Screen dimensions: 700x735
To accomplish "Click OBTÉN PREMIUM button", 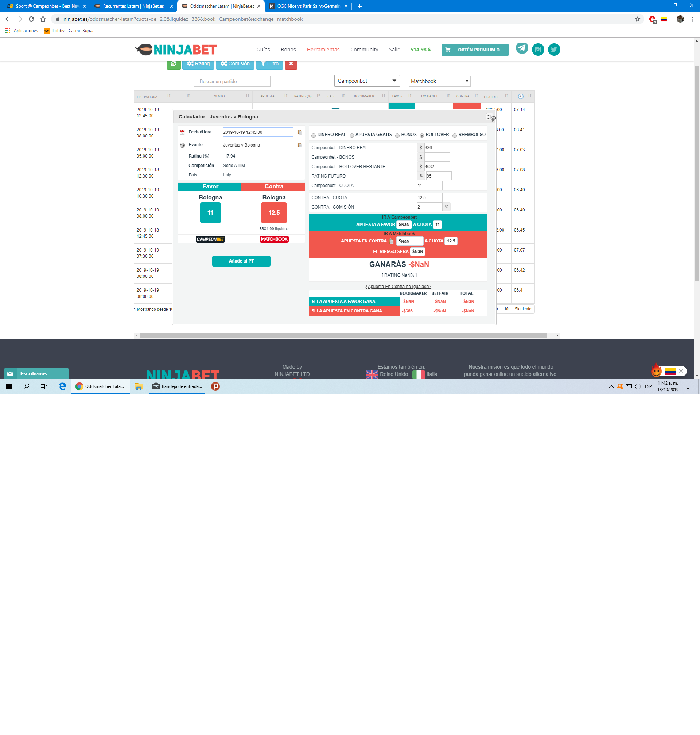I will (481, 50).
